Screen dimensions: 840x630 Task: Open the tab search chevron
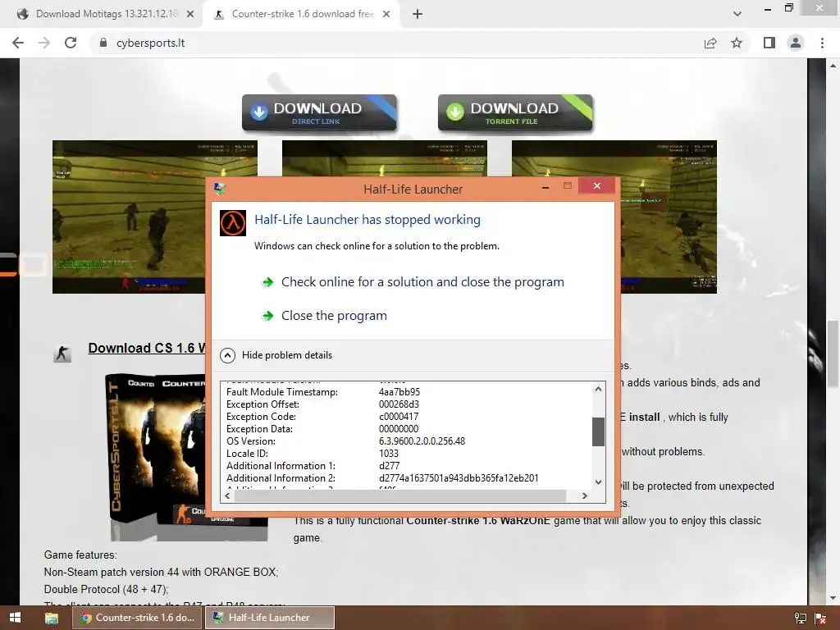(737, 15)
